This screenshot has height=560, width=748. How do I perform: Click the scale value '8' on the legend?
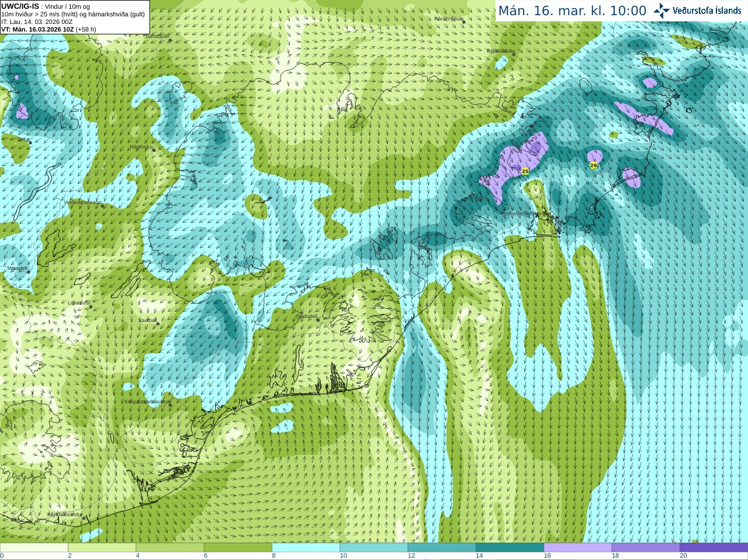click(273, 556)
